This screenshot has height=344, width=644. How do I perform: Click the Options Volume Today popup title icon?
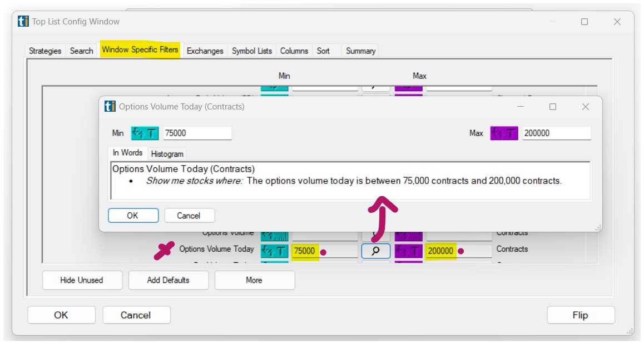[x=110, y=107]
